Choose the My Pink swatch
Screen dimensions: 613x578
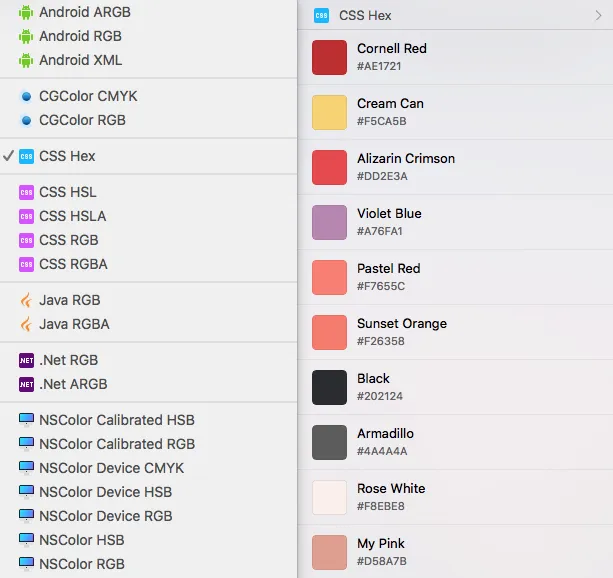point(329,553)
